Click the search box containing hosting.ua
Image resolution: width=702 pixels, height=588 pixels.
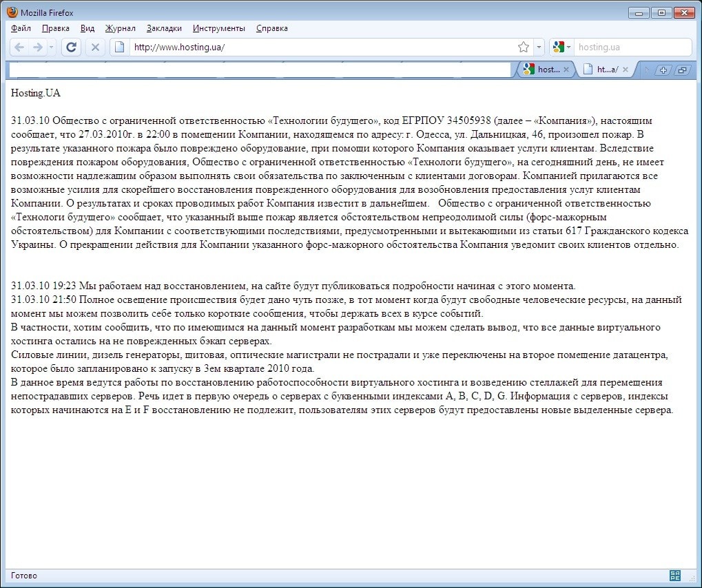pyautogui.click(x=630, y=48)
